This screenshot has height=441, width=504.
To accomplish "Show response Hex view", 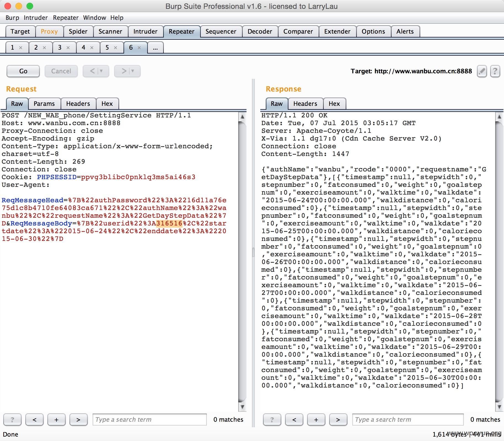I will (x=334, y=104).
